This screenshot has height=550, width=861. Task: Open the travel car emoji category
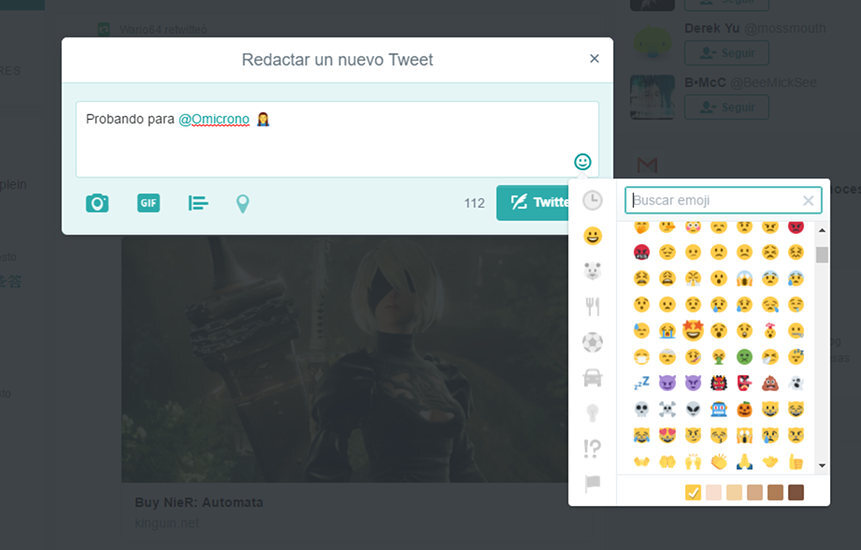point(592,378)
